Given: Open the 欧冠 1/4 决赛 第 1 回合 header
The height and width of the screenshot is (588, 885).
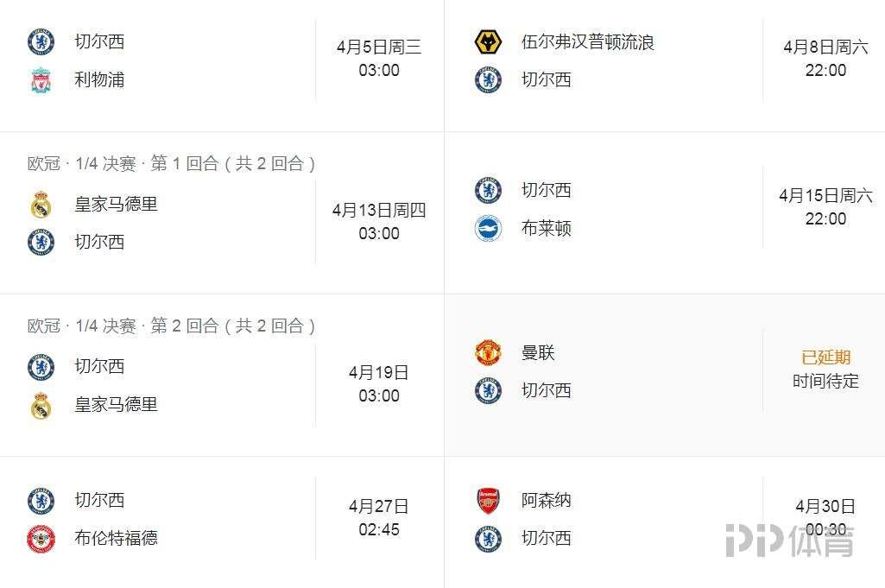Looking at the screenshot, I should coord(171,164).
